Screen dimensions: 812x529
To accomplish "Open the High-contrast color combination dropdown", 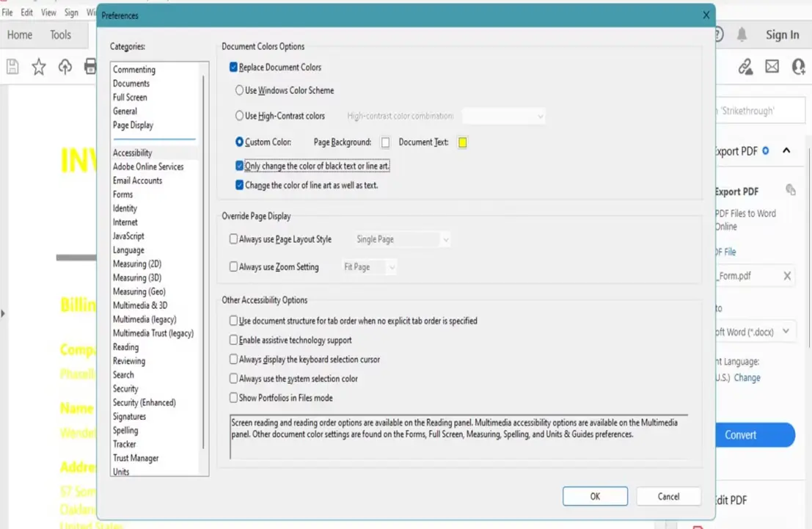I will point(503,116).
